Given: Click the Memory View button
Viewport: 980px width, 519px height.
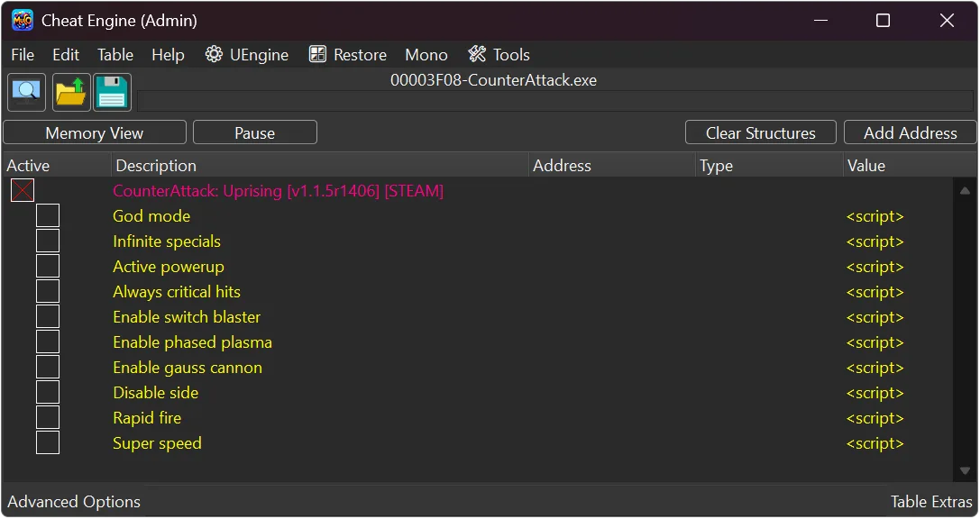Looking at the screenshot, I should (95, 132).
